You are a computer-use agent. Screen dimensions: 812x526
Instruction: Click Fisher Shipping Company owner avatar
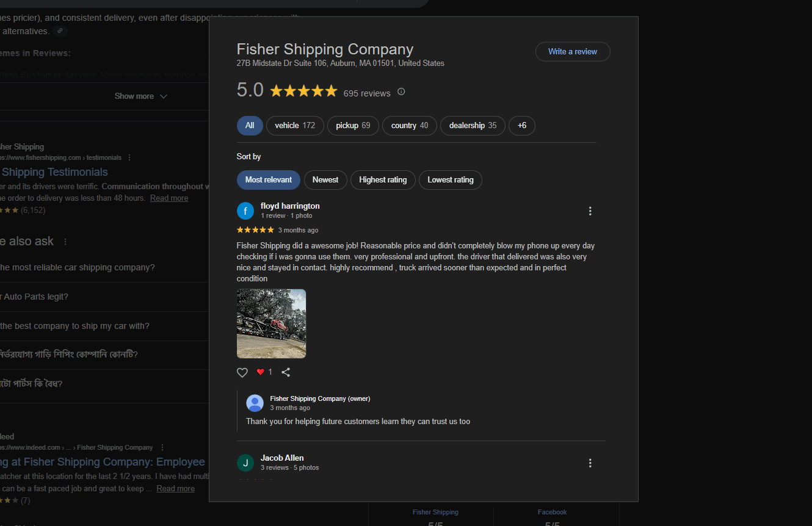[x=255, y=403]
